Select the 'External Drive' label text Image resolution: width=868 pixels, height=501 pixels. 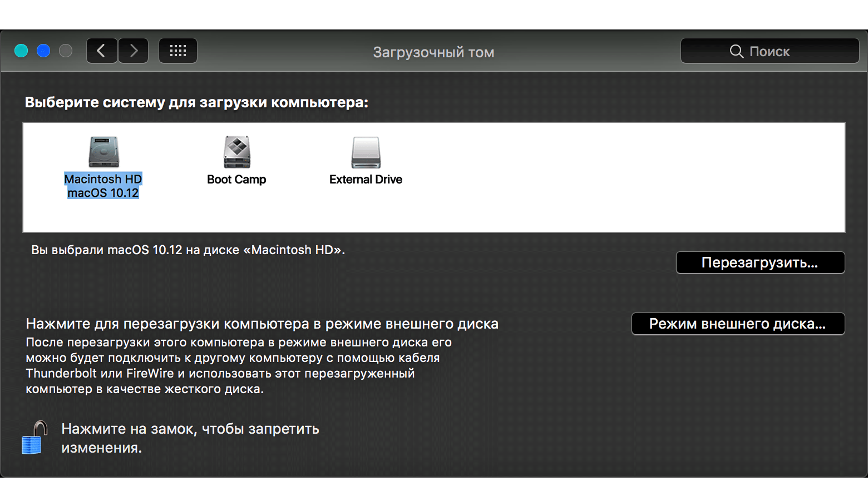[366, 180]
